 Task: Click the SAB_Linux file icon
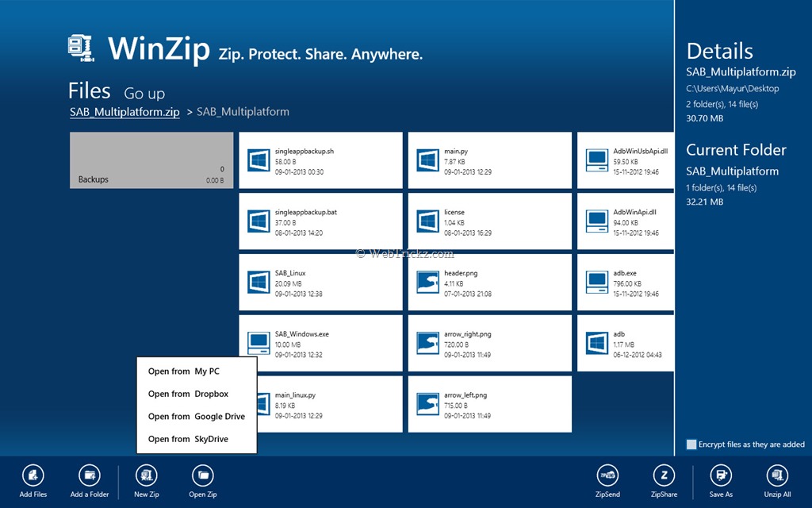(x=259, y=283)
